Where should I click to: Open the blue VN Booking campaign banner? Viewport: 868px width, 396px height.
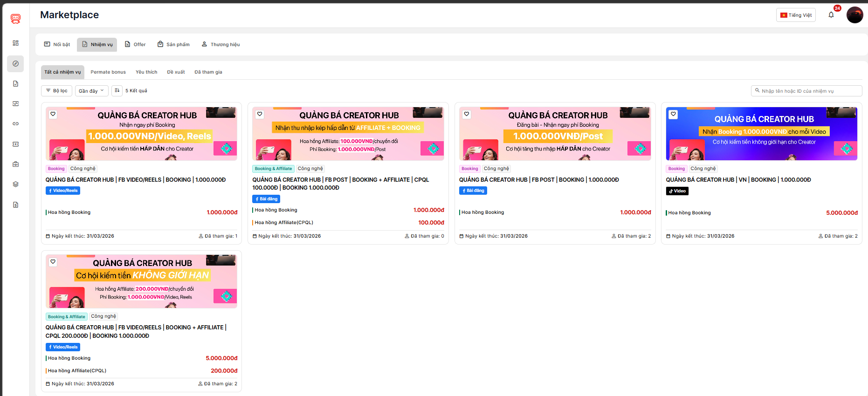(761, 134)
